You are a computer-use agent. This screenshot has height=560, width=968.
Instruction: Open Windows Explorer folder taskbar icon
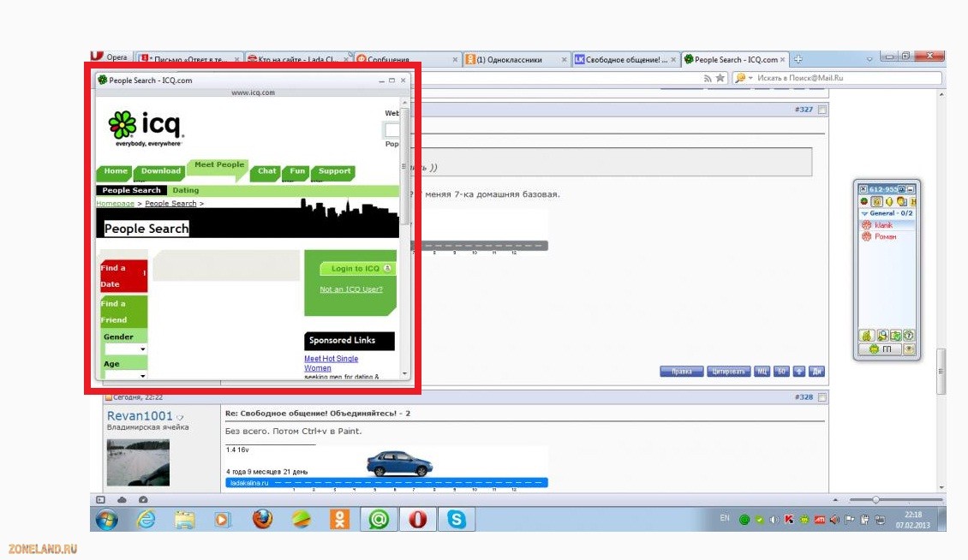(184, 519)
